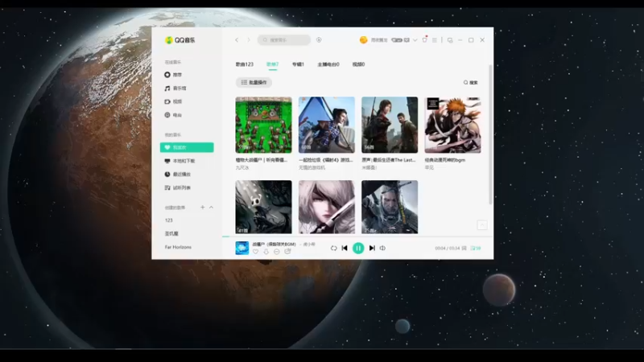Viewport: 644px width, 362px height.
Task: Switch to the 主播电台0 tab
Action: (328, 64)
